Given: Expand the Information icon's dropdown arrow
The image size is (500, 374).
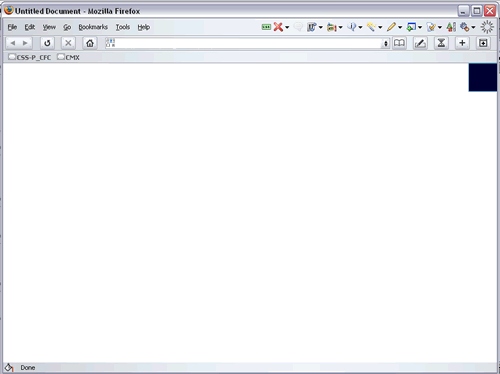Looking at the screenshot, I should [360, 27].
